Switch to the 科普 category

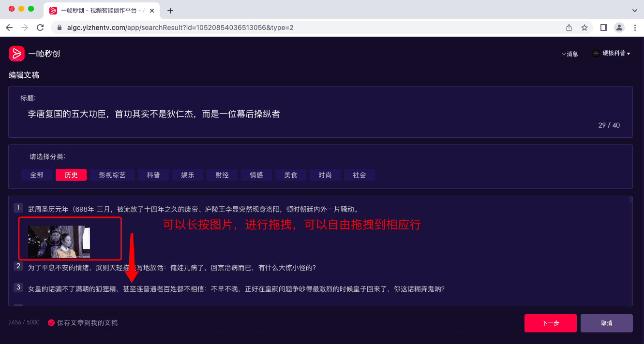click(x=153, y=175)
